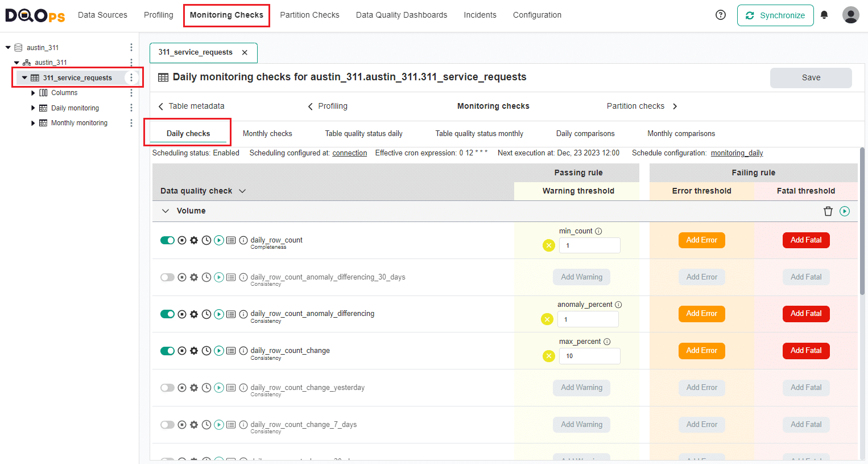868x464 pixels.
Task: Expand the Columns node in the tree
Action: tap(33, 92)
